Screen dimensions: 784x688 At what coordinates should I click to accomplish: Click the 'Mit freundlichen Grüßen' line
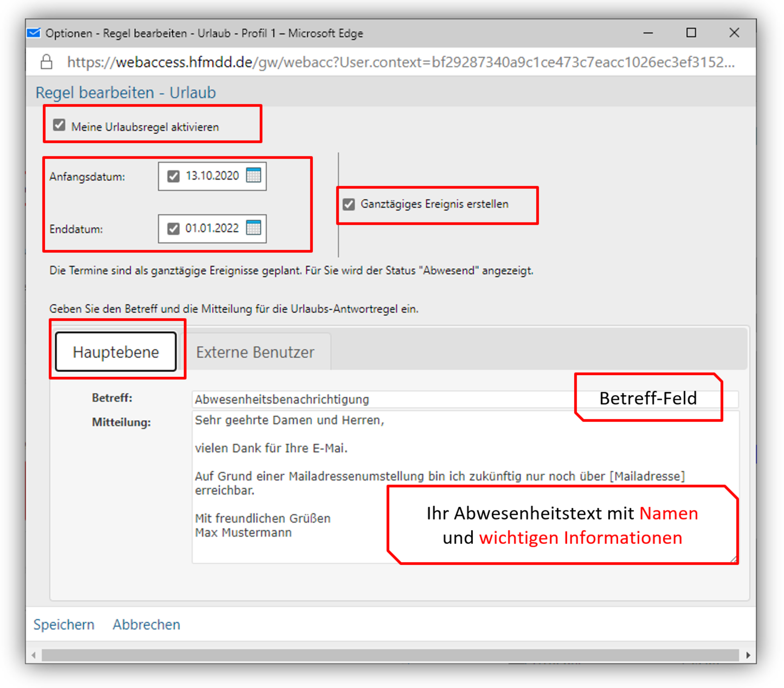(x=263, y=519)
